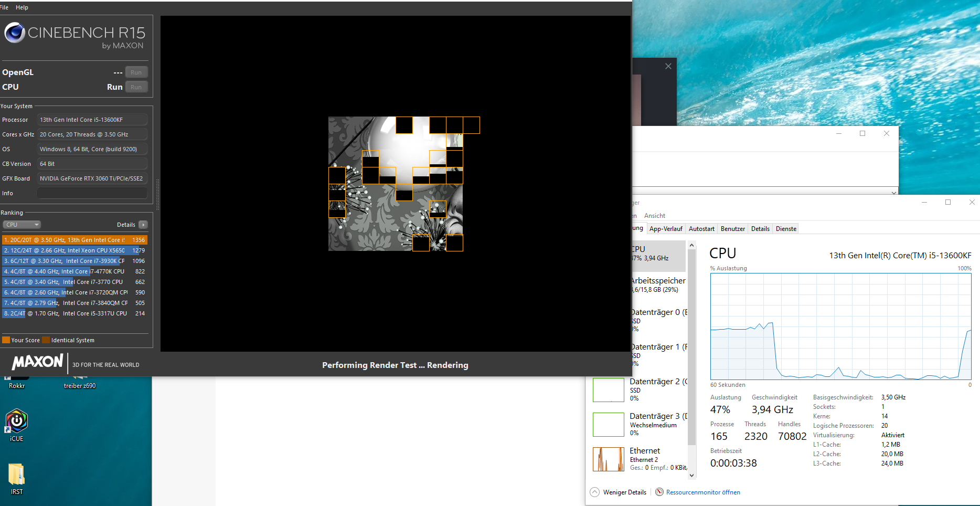Select the Core i7-3770 ranking row
980x506 pixels.
point(74,282)
